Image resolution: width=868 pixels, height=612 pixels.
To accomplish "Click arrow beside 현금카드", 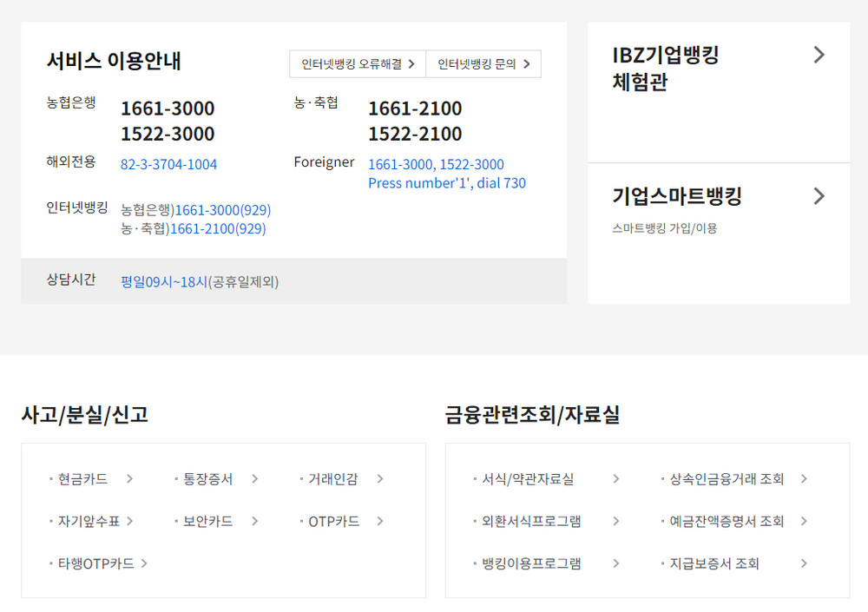I will [x=129, y=479].
